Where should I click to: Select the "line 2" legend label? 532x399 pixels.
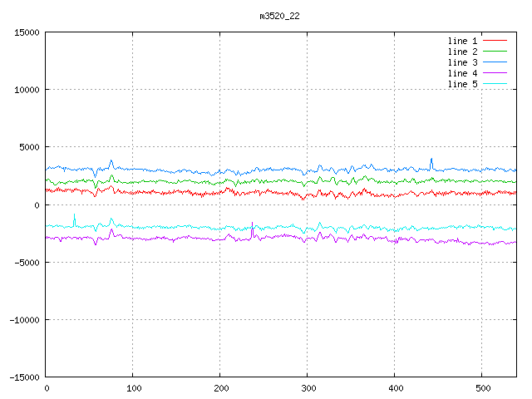click(x=462, y=52)
